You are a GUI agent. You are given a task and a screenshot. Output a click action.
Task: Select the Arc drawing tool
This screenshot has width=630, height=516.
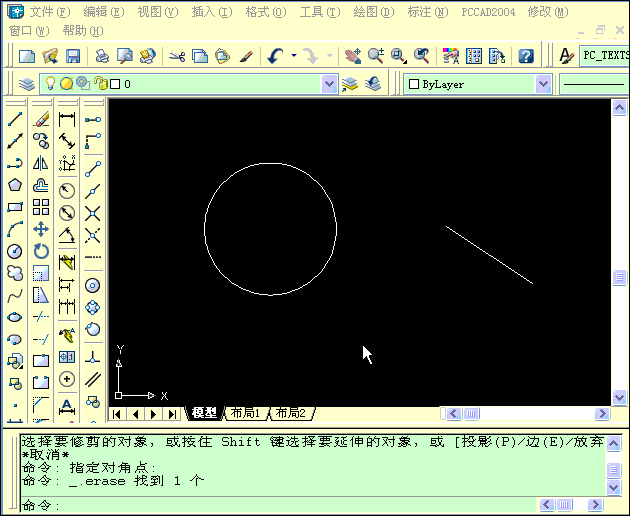15,229
